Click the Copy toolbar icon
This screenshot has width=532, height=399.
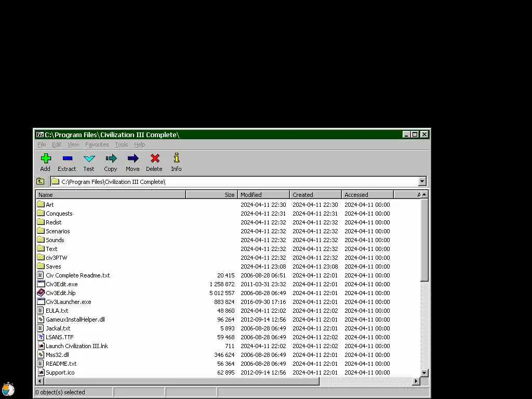(x=111, y=158)
